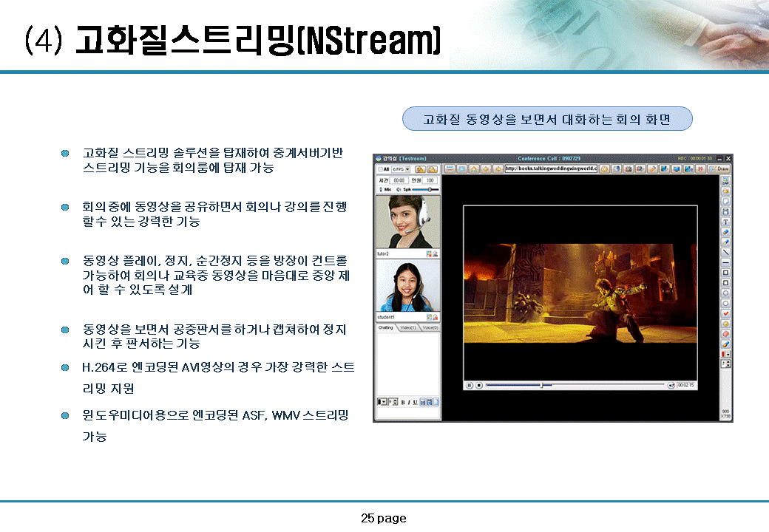The width and height of the screenshot is (769, 532).
Task: Mute the video player speaker icon
Action: pyautogui.click(x=671, y=385)
